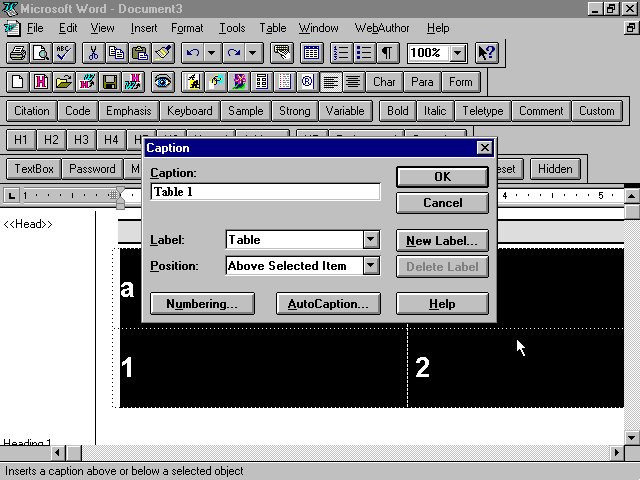Click the Paste clipboard icon

pos(140,53)
